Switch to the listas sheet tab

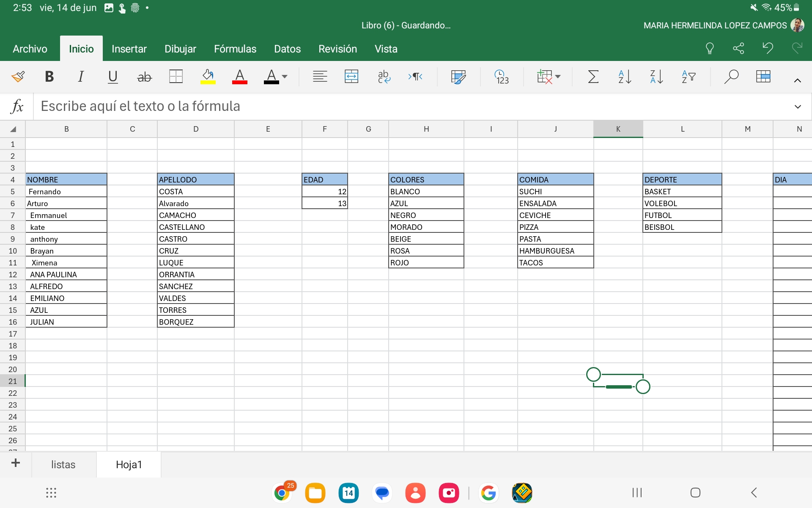click(63, 464)
